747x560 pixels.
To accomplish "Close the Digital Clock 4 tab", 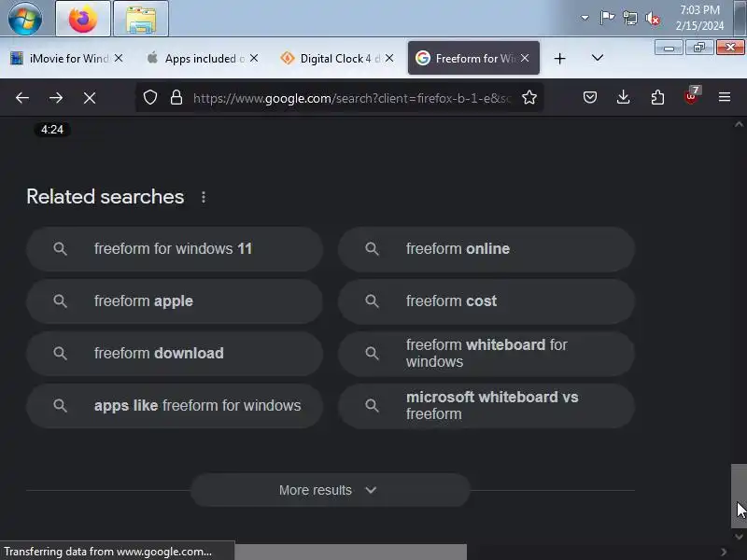I will pyautogui.click(x=389, y=58).
